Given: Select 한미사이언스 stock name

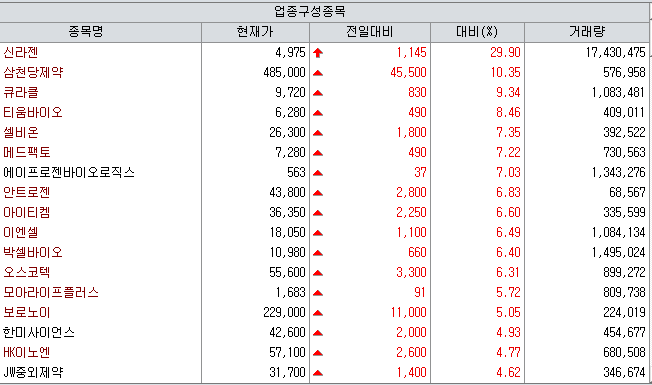Looking at the screenshot, I should point(39,332).
